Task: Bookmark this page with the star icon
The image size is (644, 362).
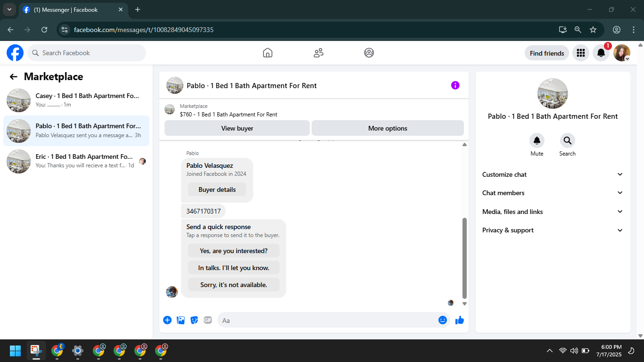Action: coord(593,30)
